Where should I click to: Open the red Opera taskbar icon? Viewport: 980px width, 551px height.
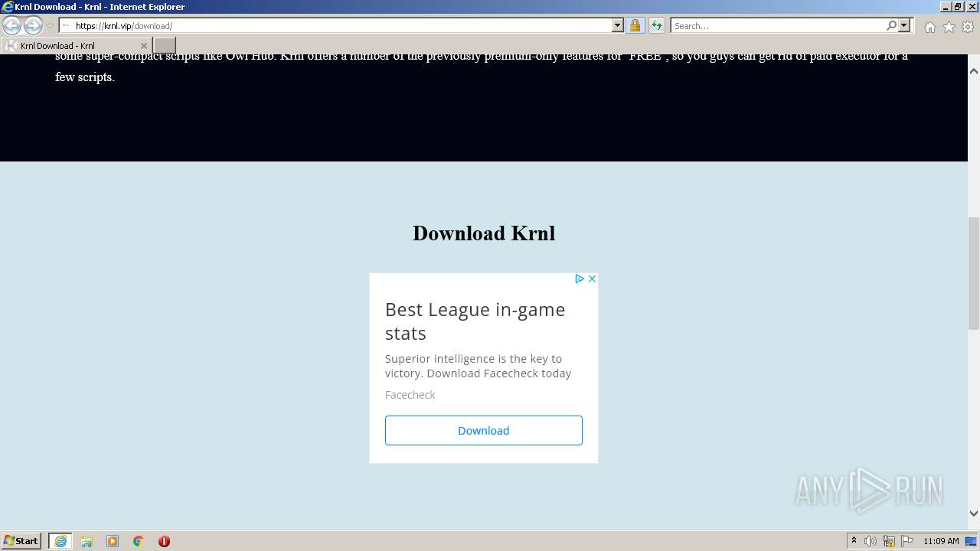(x=164, y=541)
